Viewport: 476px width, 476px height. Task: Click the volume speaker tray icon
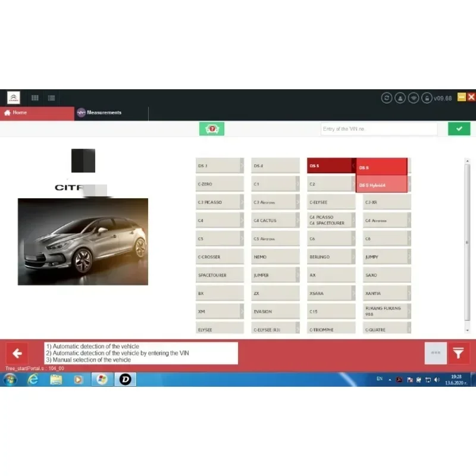[x=437, y=380]
